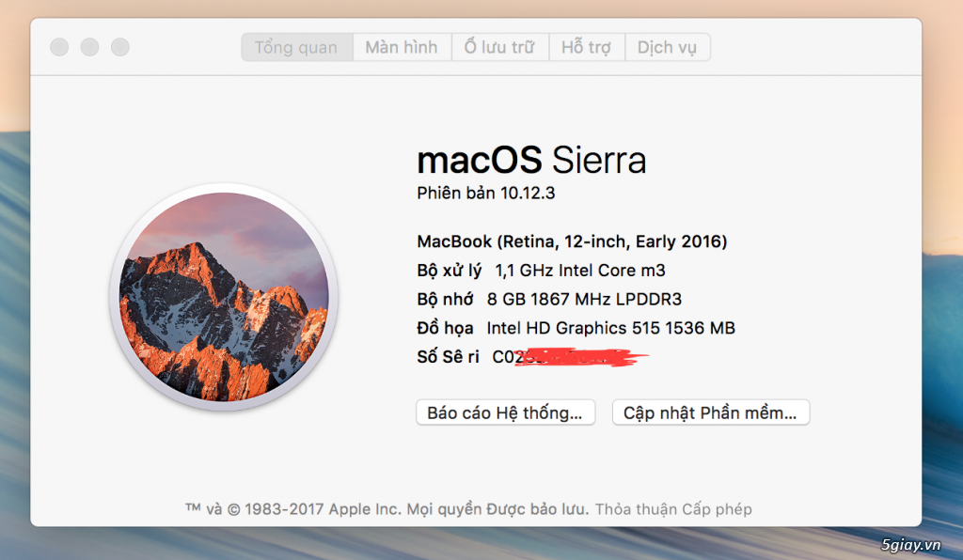Click the Bộ nhớ label
The height and width of the screenshot is (560, 963).
[445, 300]
